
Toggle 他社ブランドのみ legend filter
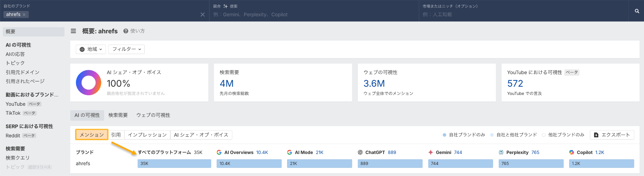pyautogui.click(x=563, y=135)
